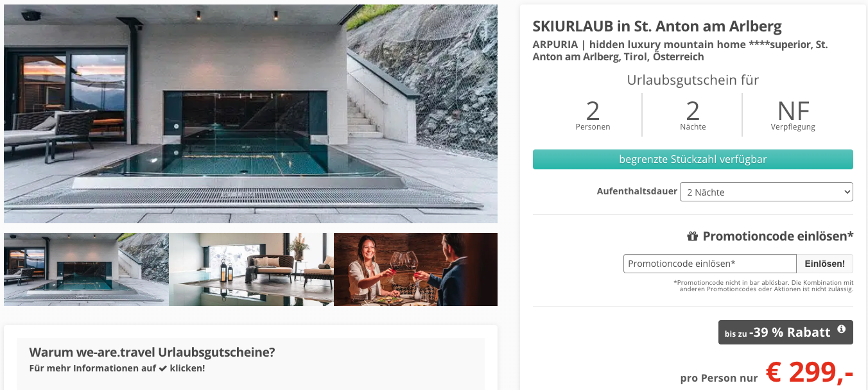Click the SKIURLAUB in St. Anton title

click(657, 26)
